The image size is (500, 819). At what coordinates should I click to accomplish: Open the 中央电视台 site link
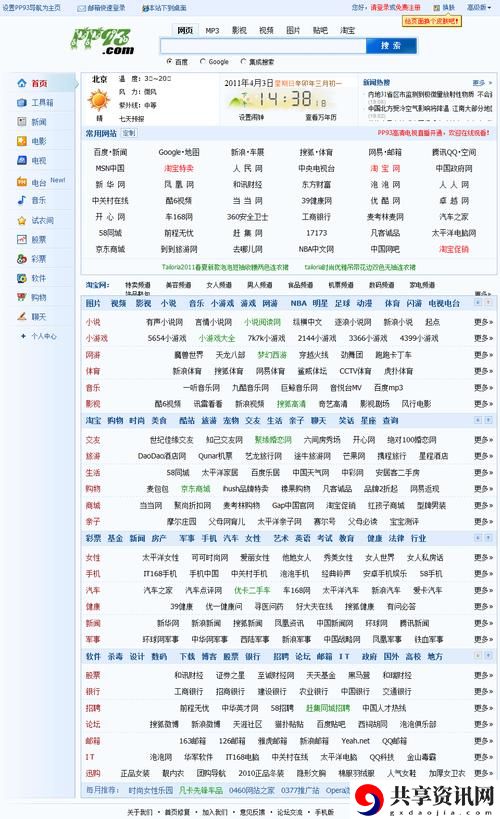click(317, 169)
